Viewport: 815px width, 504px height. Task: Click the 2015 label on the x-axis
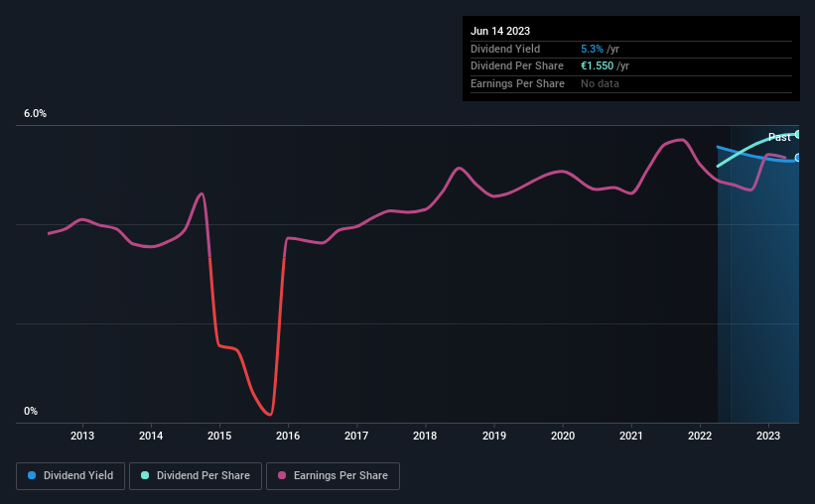point(219,436)
